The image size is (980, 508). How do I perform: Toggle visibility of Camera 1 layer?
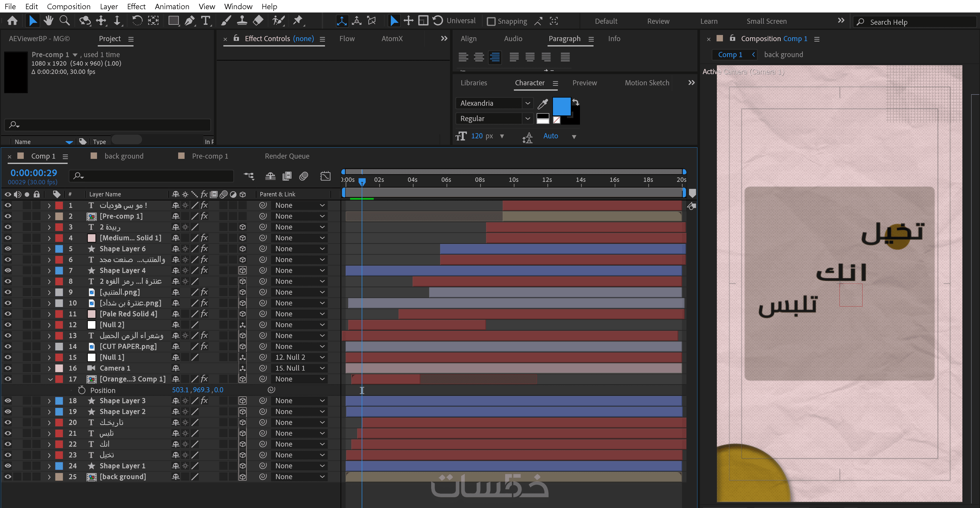pos(8,368)
